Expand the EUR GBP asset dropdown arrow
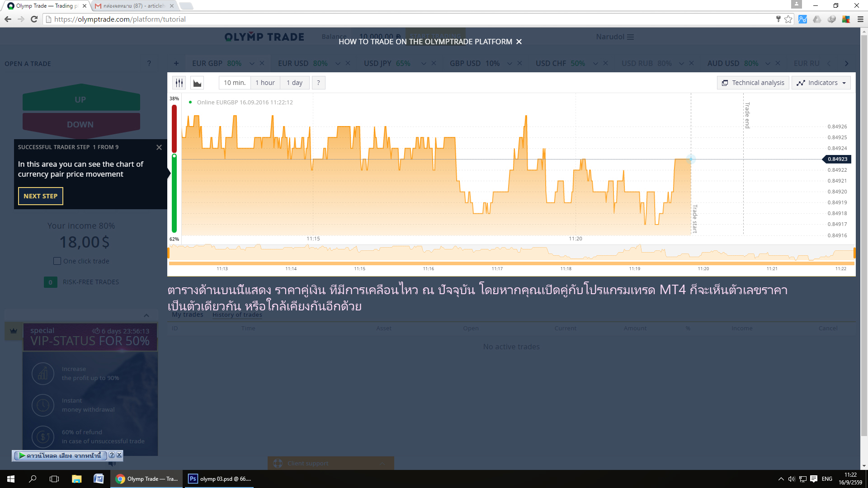The width and height of the screenshot is (868, 488). (x=252, y=64)
